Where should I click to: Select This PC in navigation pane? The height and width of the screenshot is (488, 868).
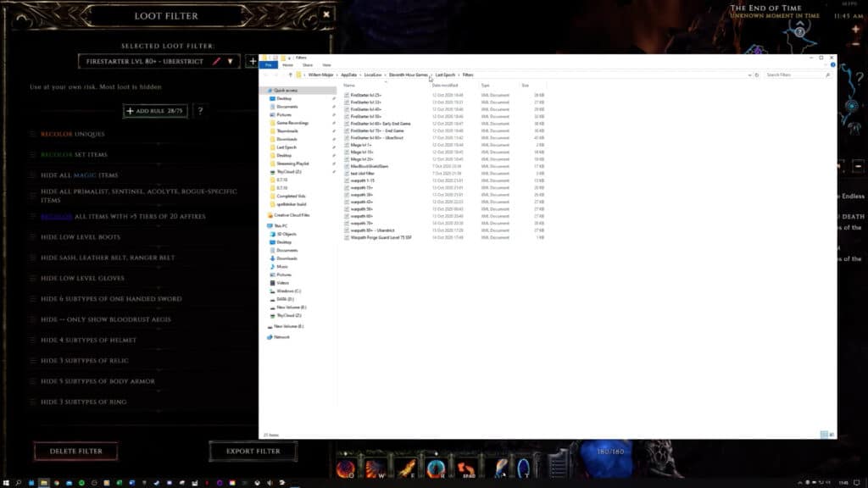(281, 225)
